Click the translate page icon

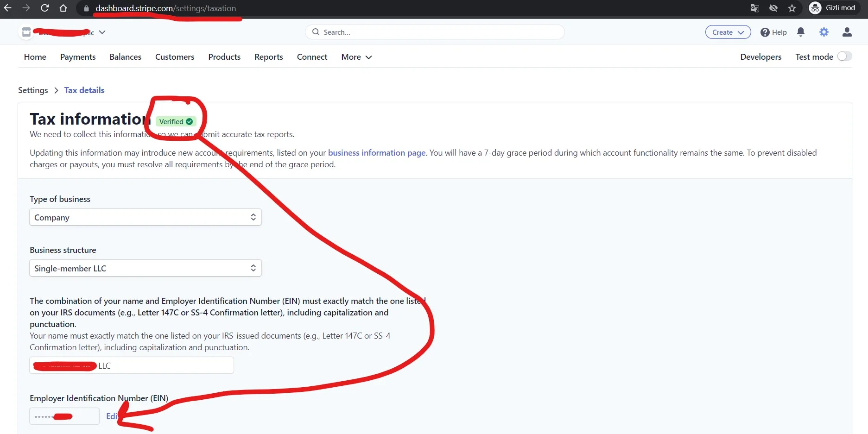754,8
